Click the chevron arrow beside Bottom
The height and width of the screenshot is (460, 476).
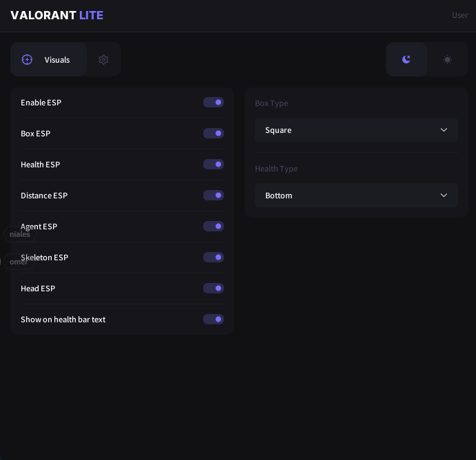[x=444, y=196]
